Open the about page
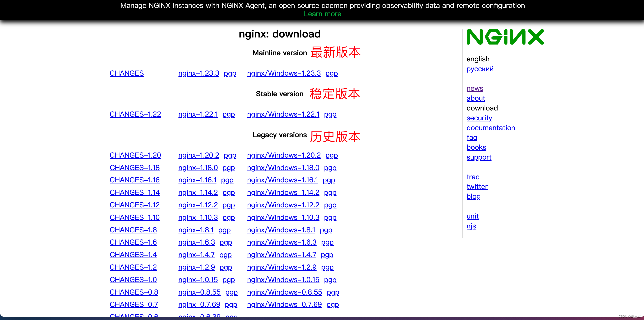The height and width of the screenshot is (320, 644). pos(475,98)
